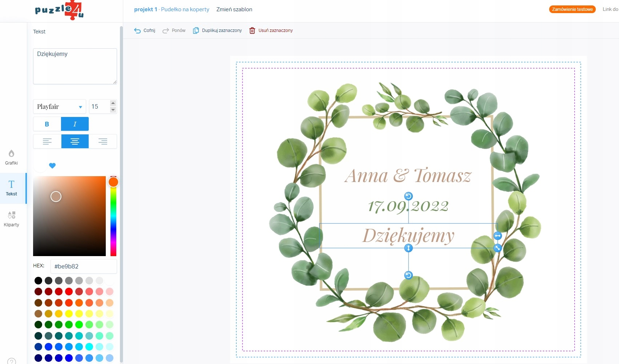The height and width of the screenshot is (364, 619).
Task: Click the Ponów redo arrow icon
Action: point(166,31)
